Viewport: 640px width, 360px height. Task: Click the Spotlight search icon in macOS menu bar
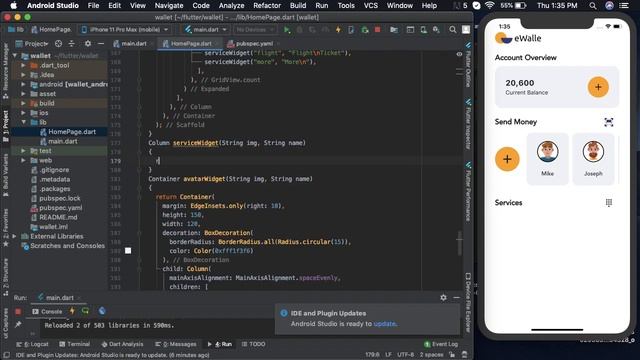pyautogui.click(x=593, y=6)
